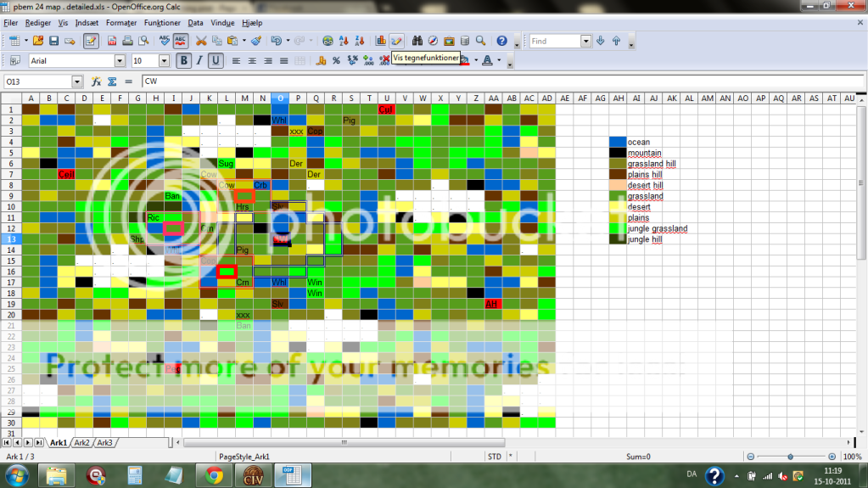Open the Rediger menu

pos(37,23)
